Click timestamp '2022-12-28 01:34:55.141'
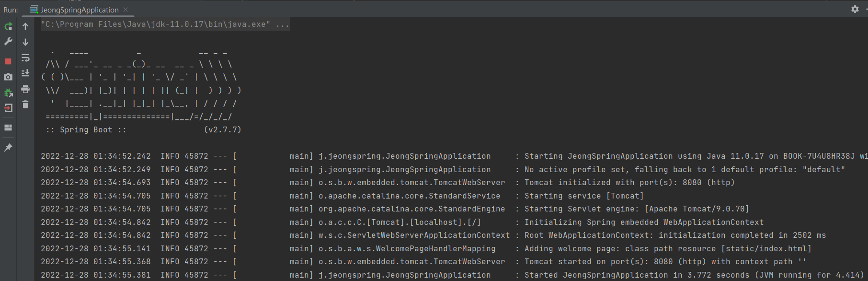Screen dimensions: 868x281 [x=96, y=249]
